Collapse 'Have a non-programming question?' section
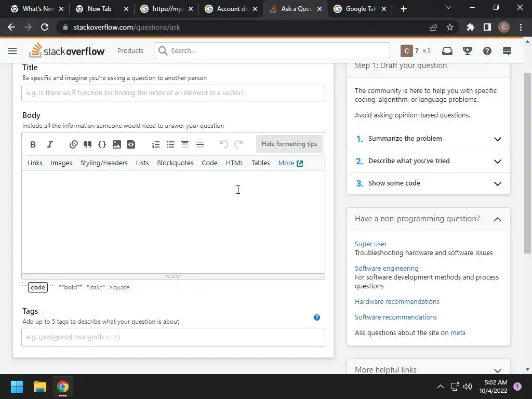 (x=429, y=219)
